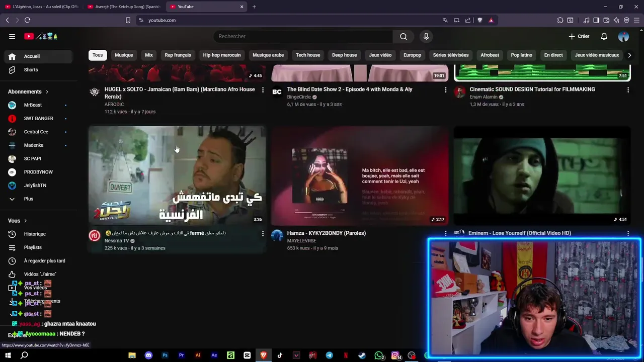Image resolution: width=644 pixels, height=362 pixels.
Task: Expand the Abonnements section
Action: (x=28, y=92)
